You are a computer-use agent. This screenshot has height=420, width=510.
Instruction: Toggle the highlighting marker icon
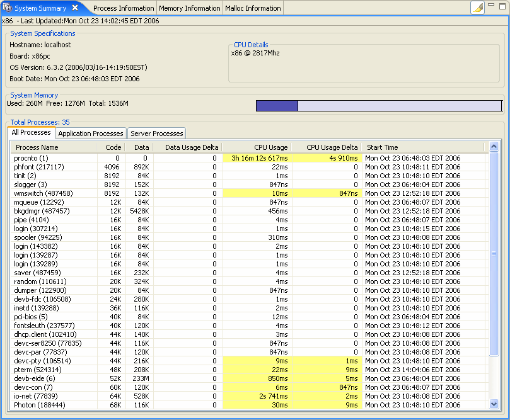pyautogui.click(x=477, y=7)
